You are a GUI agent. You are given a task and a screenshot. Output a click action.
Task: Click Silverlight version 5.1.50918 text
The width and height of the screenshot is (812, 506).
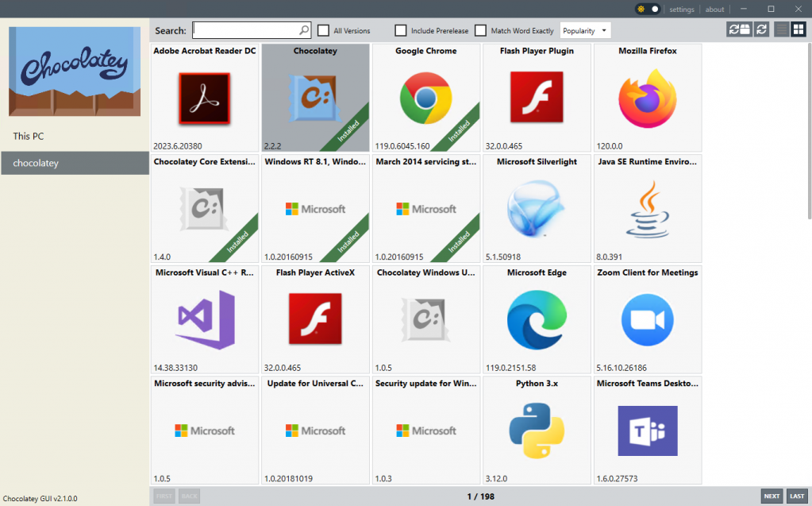(503, 257)
